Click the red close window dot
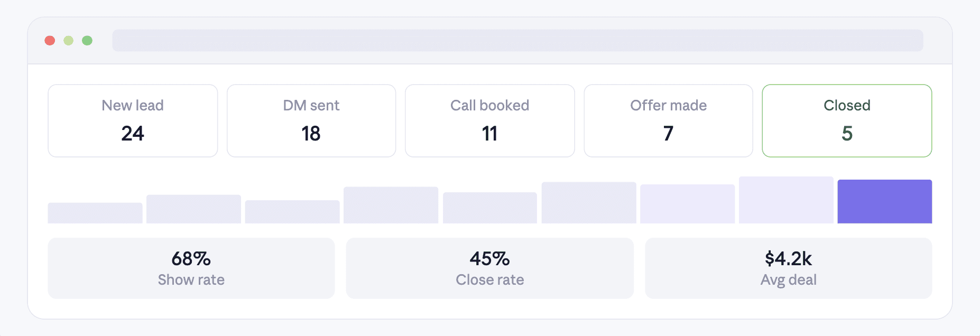This screenshot has width=980, height=336. pyautogui.click(x=50, y=41)
